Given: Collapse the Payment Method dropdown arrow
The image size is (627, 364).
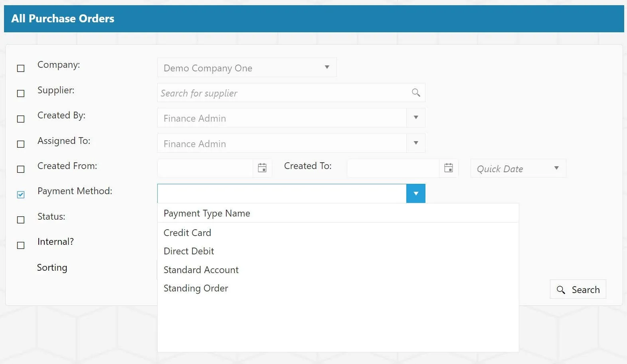Looking at the screenshot, I should pyautogui.click(x=416, y=193).
